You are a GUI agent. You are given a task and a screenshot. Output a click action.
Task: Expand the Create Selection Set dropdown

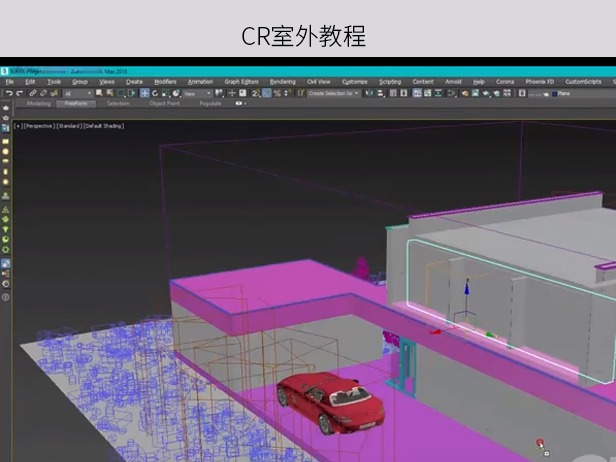pos(358,93)
